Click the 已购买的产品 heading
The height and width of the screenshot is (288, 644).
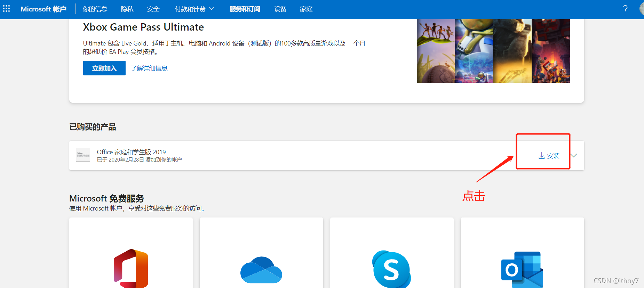pyautogui.click(x=93, y=127)
